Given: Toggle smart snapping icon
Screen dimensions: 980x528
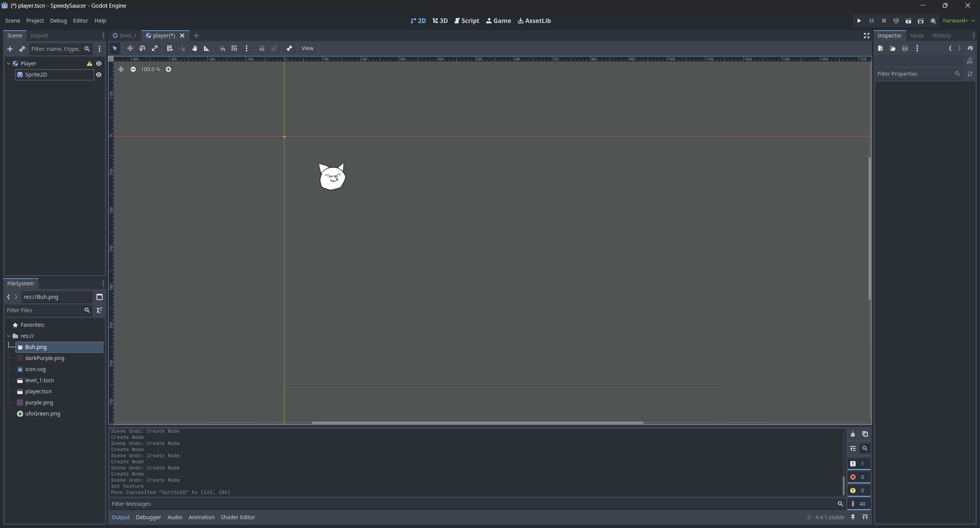Looking at the screenshot, I should pos(222,48).
